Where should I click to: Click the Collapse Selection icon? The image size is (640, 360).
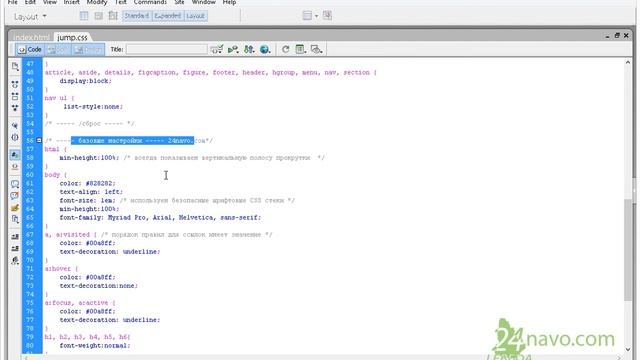pyautogui.click(x=15, y=96)
